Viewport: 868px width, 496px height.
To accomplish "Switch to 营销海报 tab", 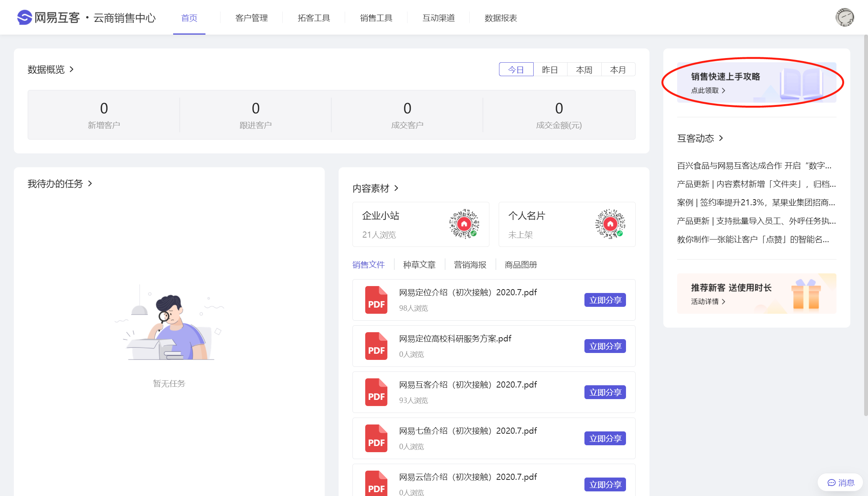I will (x=470, y=265).
